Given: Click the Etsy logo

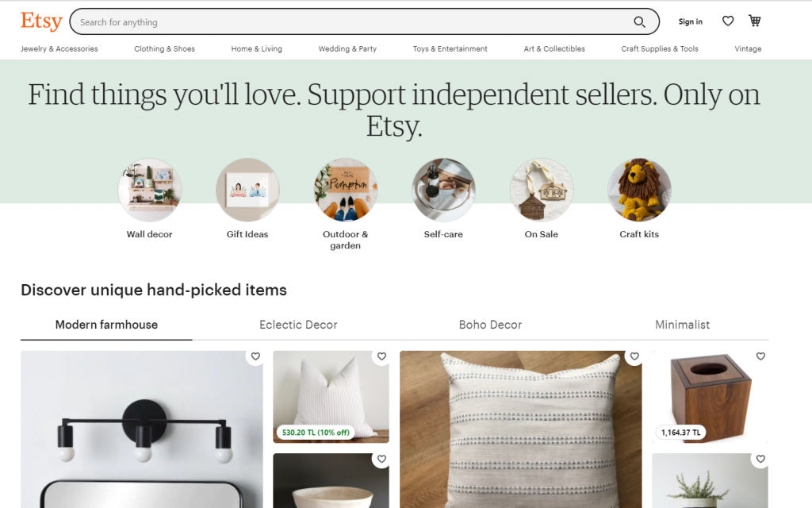Looking at the screenshot, I should click(x=40, y=21).
